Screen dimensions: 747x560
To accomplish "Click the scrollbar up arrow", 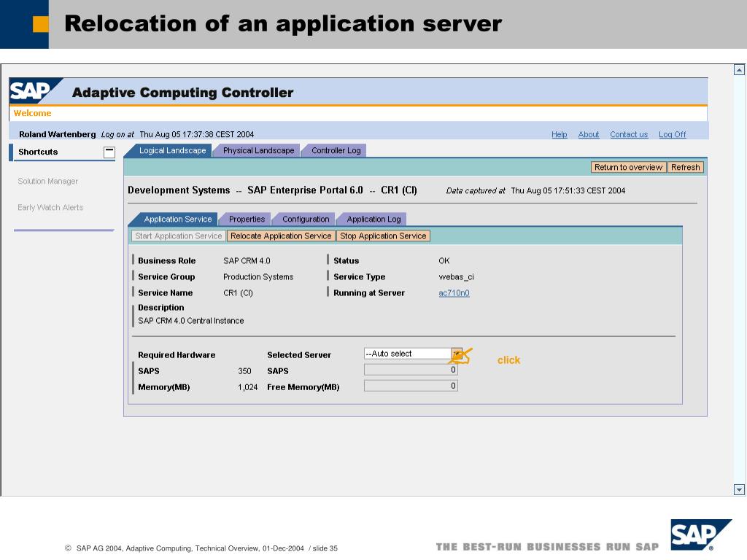I will point(739,70).
